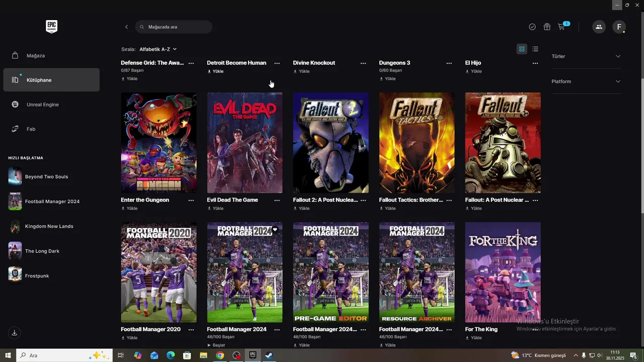644x362 pixels.
Task: Switch to list view
Action: [x=535, y=49]
